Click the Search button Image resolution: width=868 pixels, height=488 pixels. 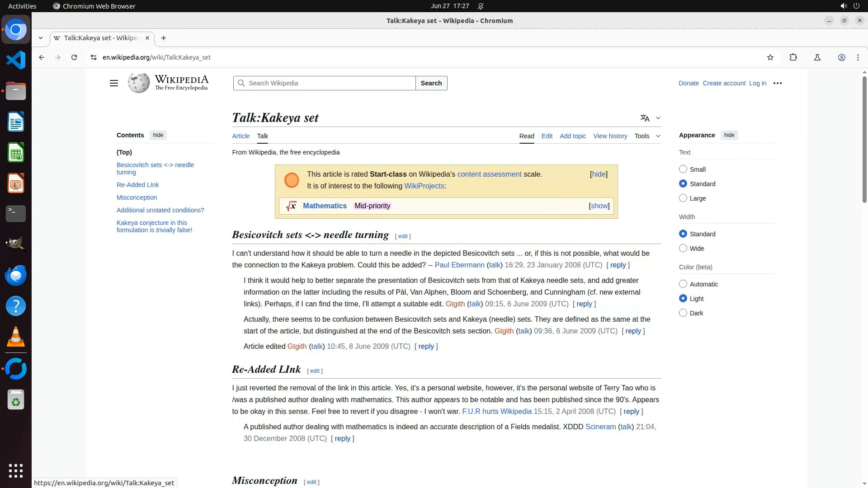point(431,83)
